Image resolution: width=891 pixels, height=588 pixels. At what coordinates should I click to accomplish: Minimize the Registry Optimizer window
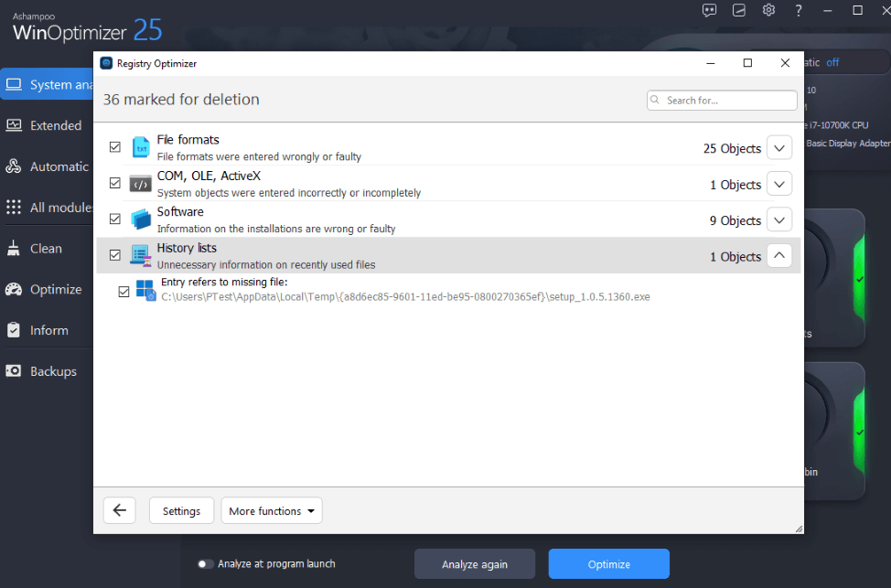pyautogui.click(x=710, y=63)
